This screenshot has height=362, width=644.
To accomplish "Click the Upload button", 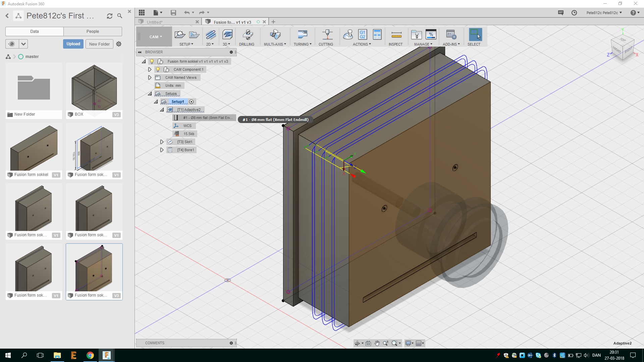I will [x=73, y=44].
